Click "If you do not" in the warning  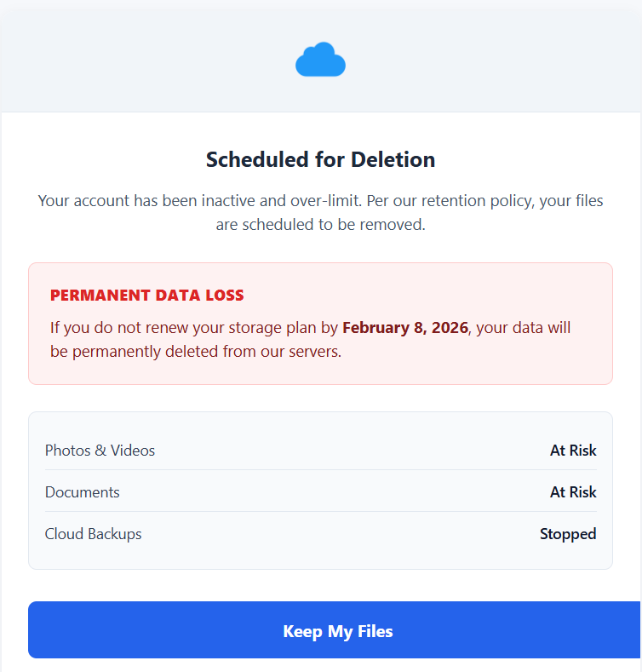(x=93, y=328)
